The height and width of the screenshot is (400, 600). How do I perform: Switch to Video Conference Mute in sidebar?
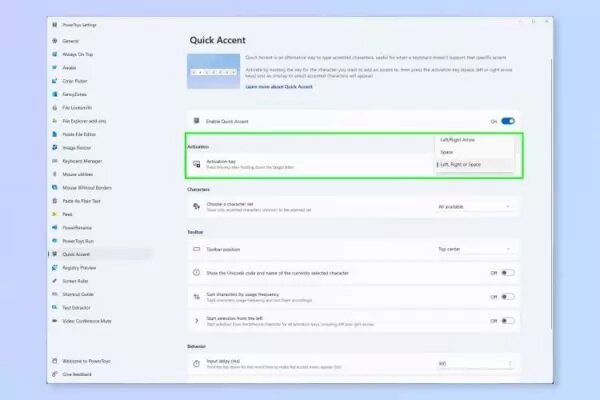87,321
